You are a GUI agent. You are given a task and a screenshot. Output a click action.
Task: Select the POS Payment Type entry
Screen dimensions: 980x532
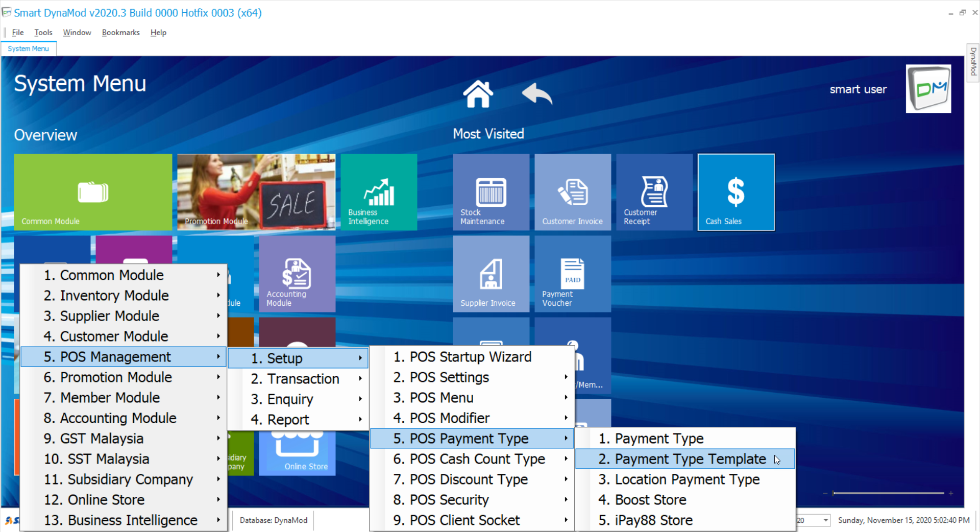point(472,438)
